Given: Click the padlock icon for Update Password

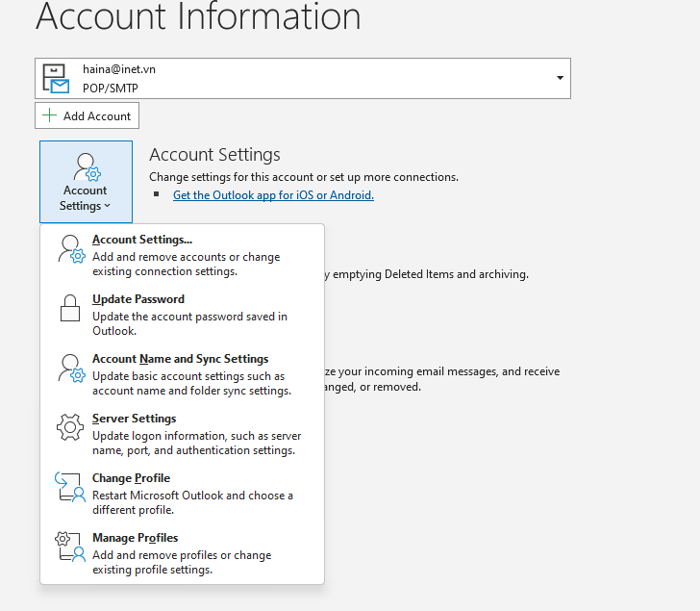Looking at the screenshot, I should (x=70, y=309).
